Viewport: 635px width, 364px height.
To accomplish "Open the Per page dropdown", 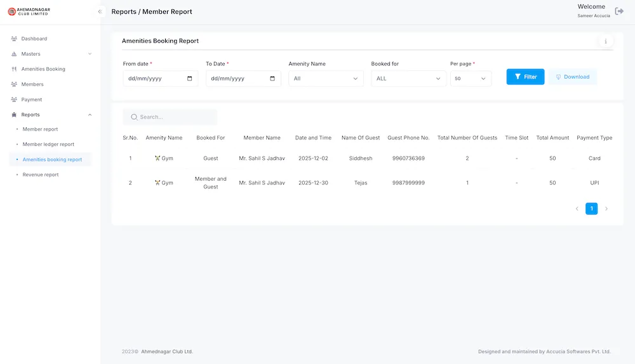I will click(x=471, y=79).
